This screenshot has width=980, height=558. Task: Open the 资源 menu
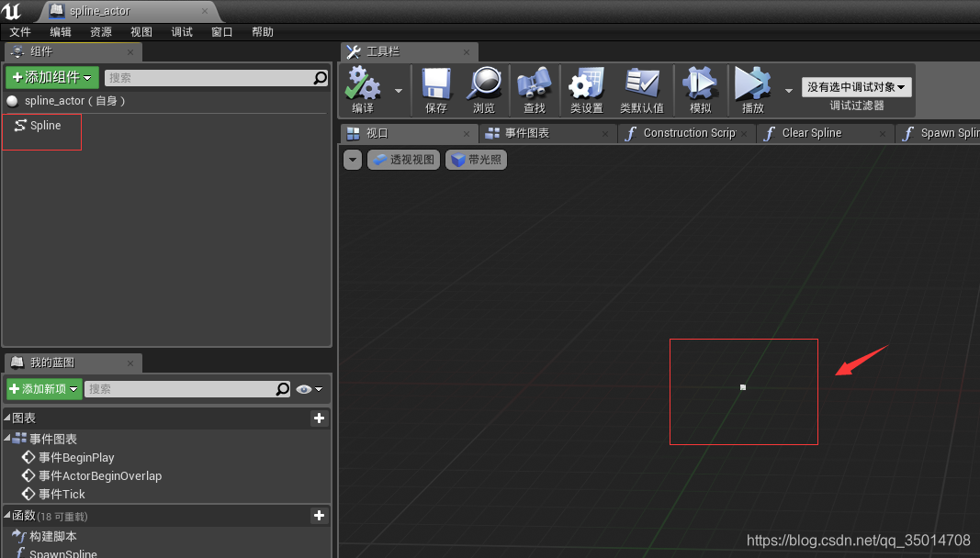pos(101,32)
